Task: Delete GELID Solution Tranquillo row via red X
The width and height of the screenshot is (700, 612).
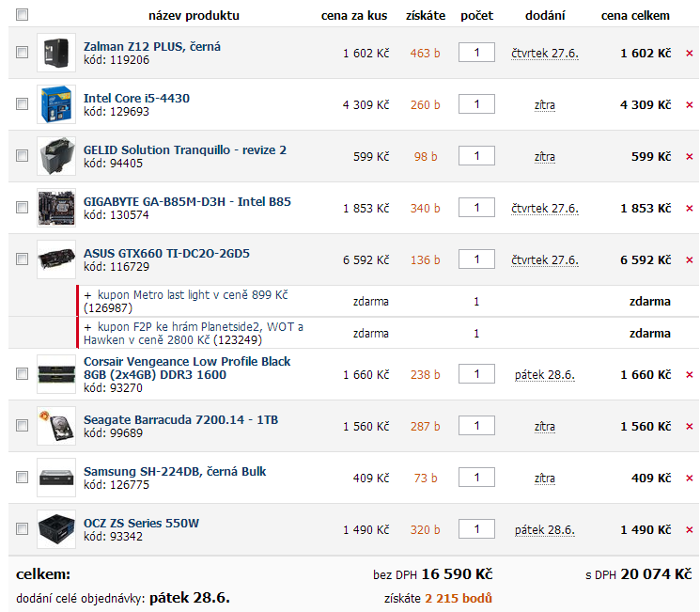Action: [690, 157]
